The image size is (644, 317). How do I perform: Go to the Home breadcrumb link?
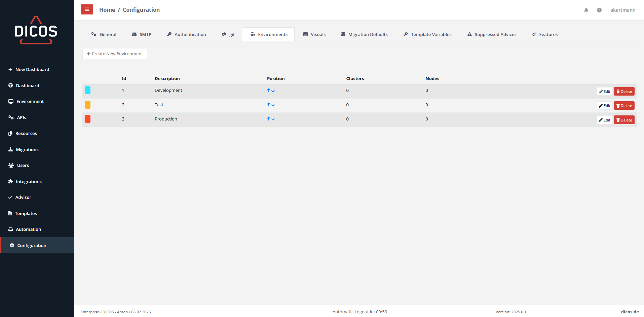point(107,10)
